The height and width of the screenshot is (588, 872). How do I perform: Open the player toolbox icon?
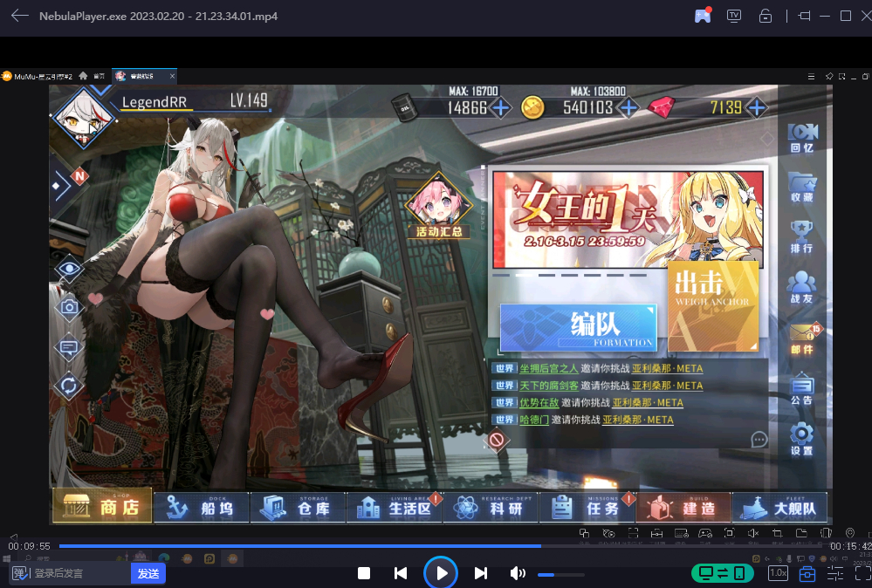point(807,573)
